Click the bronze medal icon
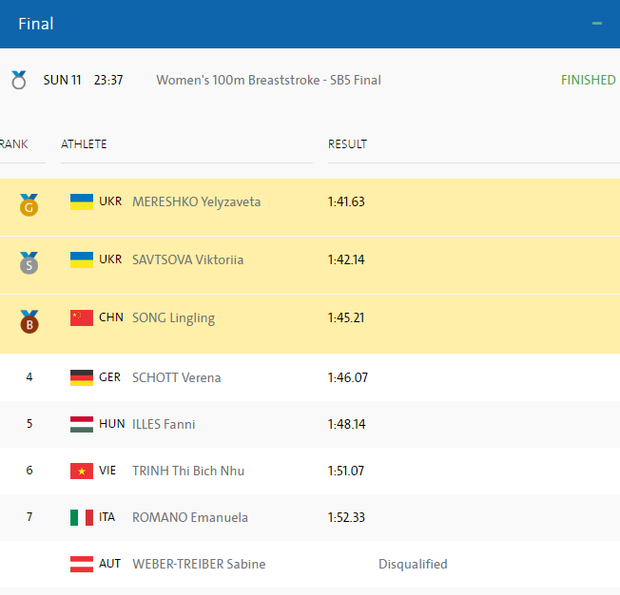 [x=29, y=322]
